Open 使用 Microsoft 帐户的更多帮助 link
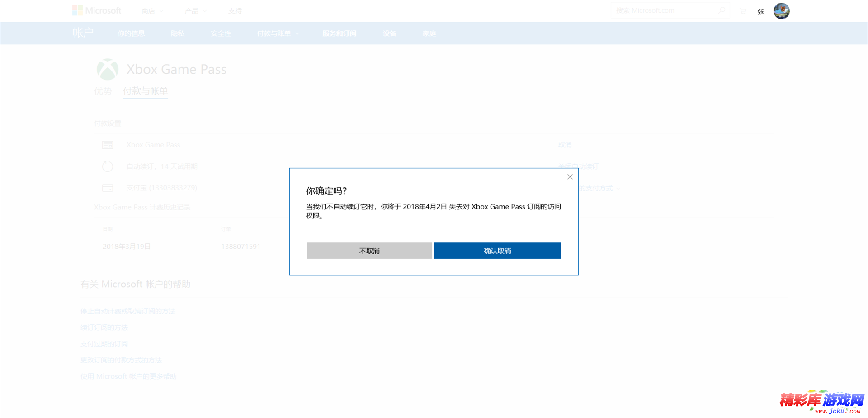 (128, 376)
